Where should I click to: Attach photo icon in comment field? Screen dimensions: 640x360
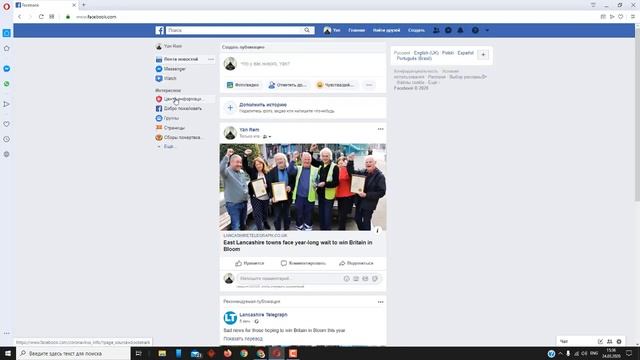(x=356, y=279)
